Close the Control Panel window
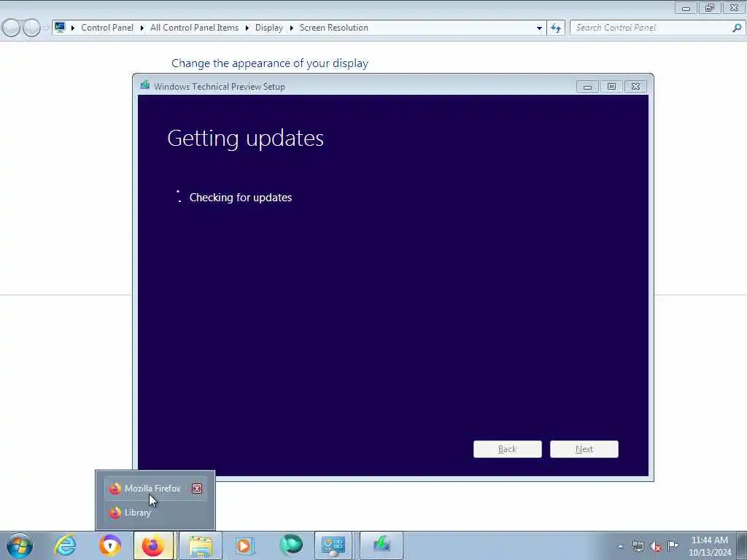This screenshot has height=560, width=747. click(x=734, y=7)
